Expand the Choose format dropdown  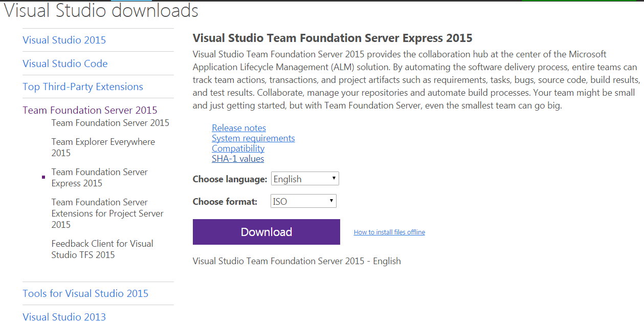click(303, 202)
